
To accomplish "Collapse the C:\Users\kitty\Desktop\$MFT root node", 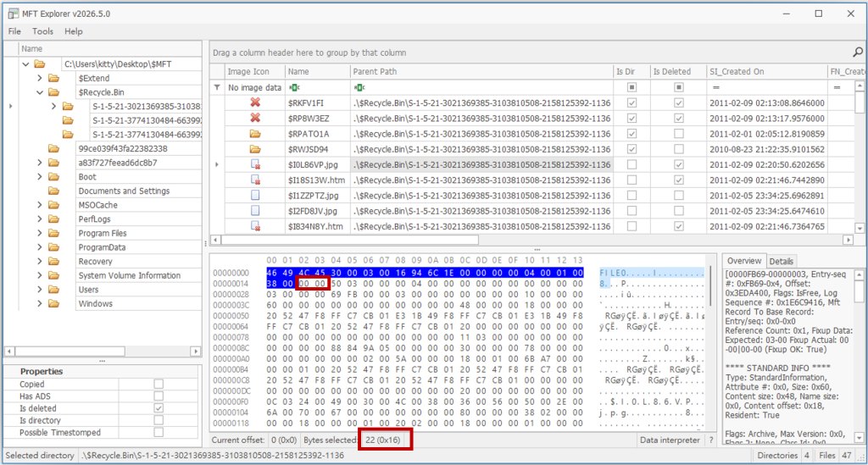I will pyautogui.click(x=25, y=64).
